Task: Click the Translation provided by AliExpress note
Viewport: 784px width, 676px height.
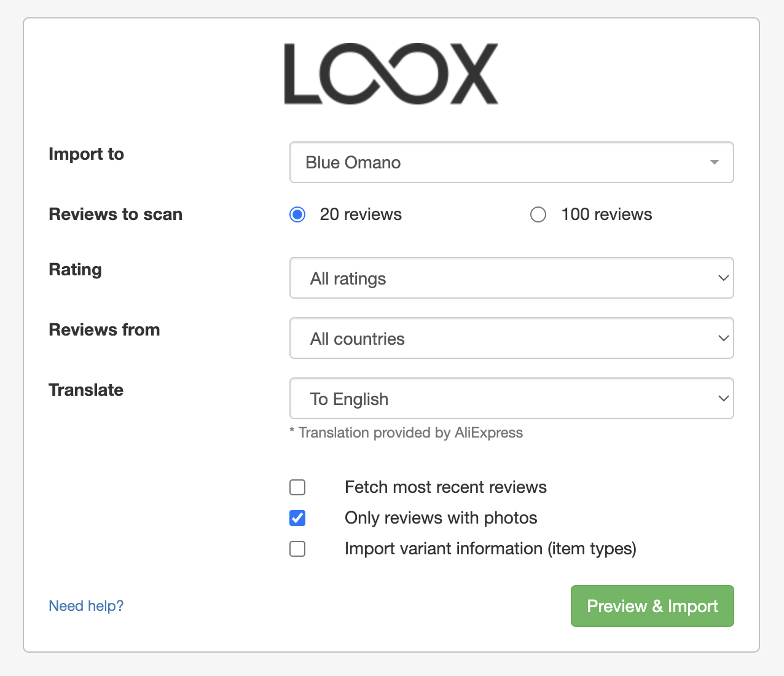Action: (x=406, y=433)
